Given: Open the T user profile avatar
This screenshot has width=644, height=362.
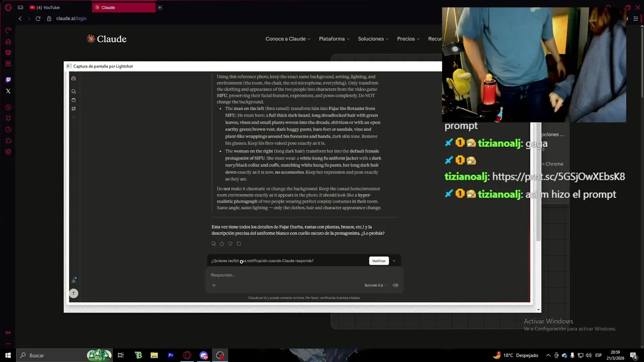Looking at the screenshot, I should pos(73,293).
